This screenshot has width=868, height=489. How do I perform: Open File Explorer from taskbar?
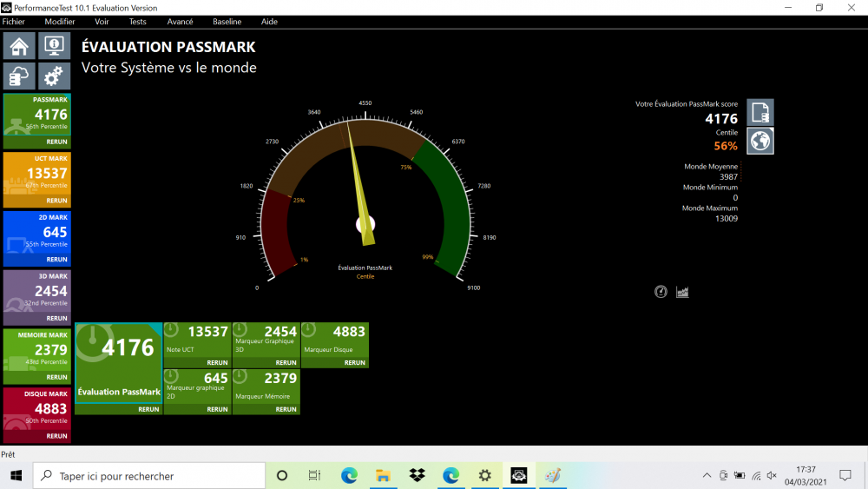(383, 476)
